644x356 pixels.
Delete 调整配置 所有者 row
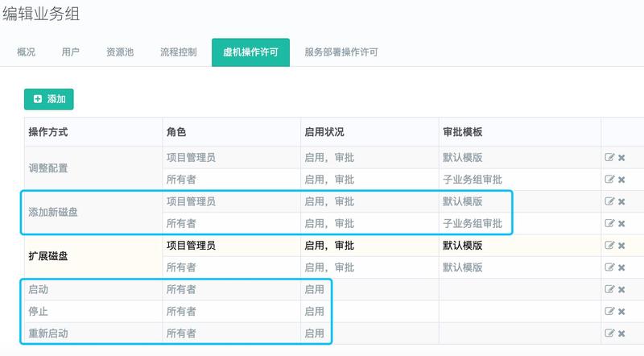(621, 180)
